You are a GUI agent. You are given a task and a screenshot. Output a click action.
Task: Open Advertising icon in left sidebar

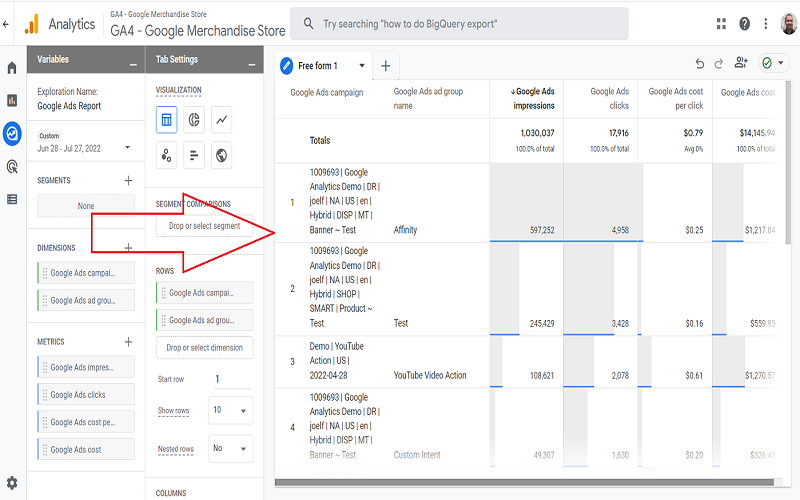coord(12,166)
